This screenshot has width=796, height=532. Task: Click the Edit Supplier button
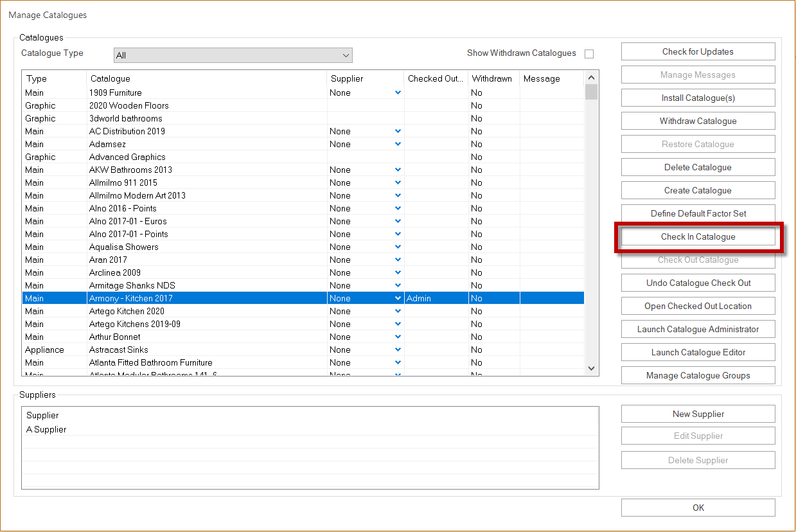698,436
